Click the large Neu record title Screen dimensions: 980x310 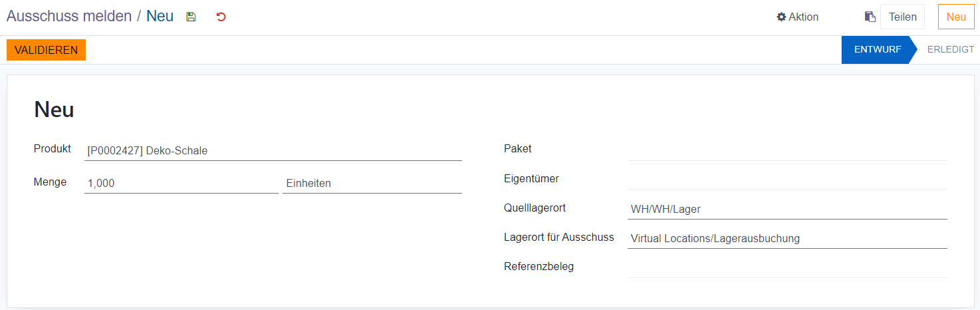pyautogui.click(x=54, y=110)
